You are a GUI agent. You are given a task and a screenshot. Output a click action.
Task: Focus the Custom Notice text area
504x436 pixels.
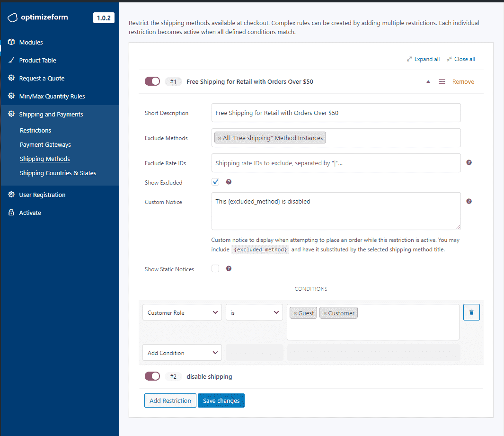336,211
